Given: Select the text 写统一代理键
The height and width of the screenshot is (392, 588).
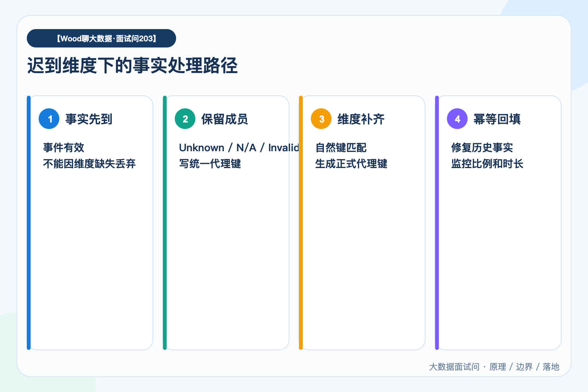Looking at the screenshot, I should (210, 163).
